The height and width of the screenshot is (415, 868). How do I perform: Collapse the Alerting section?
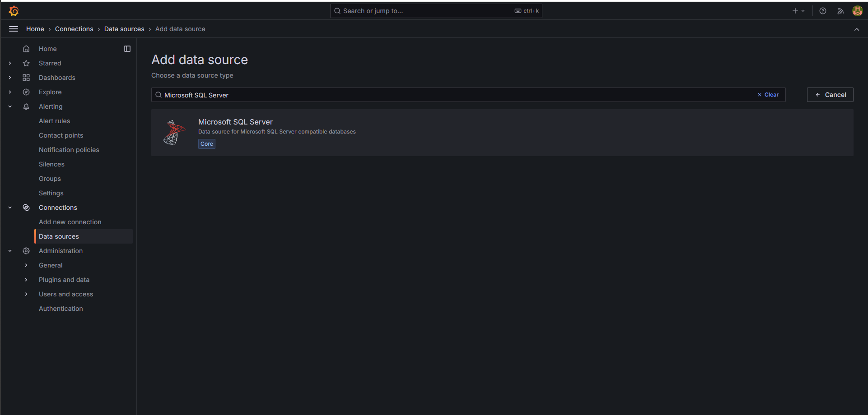(x=10, y=106)
